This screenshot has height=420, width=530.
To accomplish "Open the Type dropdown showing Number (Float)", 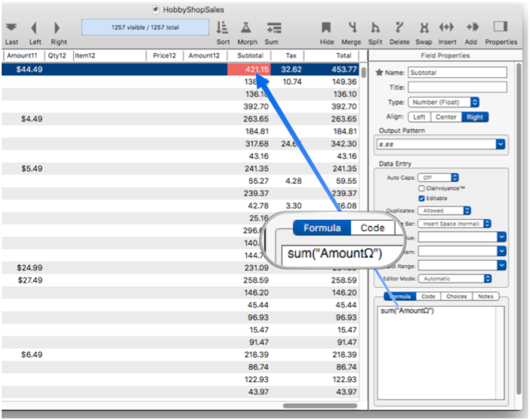I will pos(444,102).
